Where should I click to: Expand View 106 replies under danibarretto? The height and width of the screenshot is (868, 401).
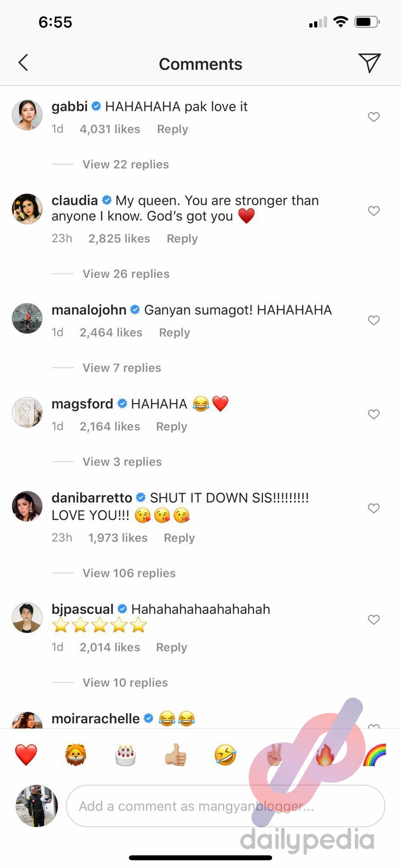129,573
